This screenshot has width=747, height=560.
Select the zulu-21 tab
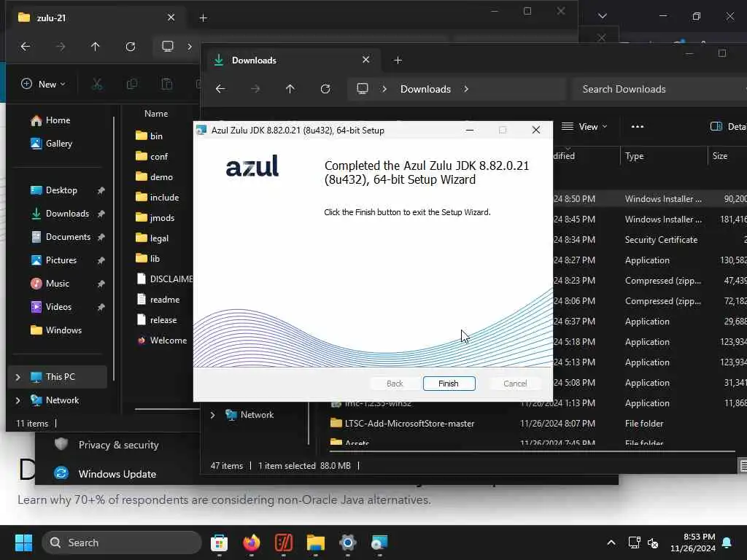(98, 18)
